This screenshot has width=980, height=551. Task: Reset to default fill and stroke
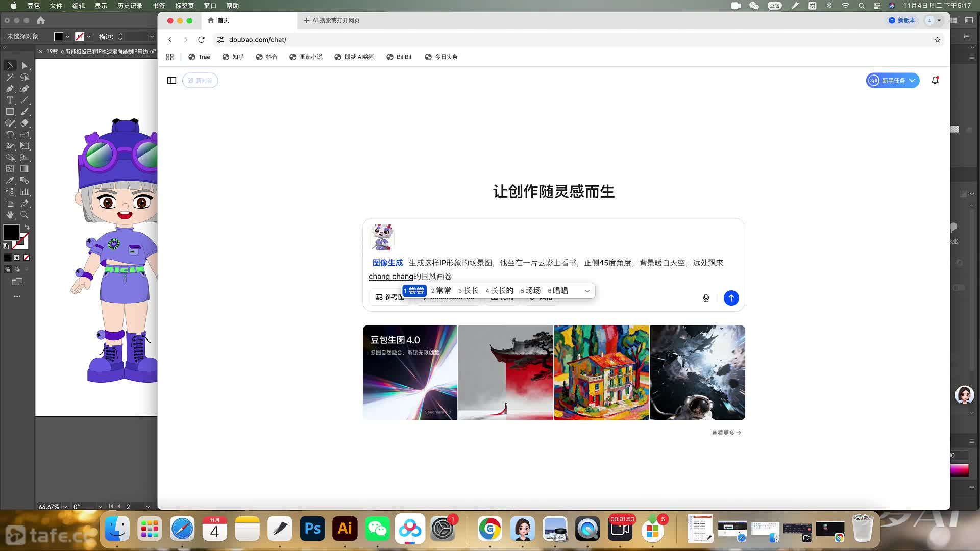(6, 246)
